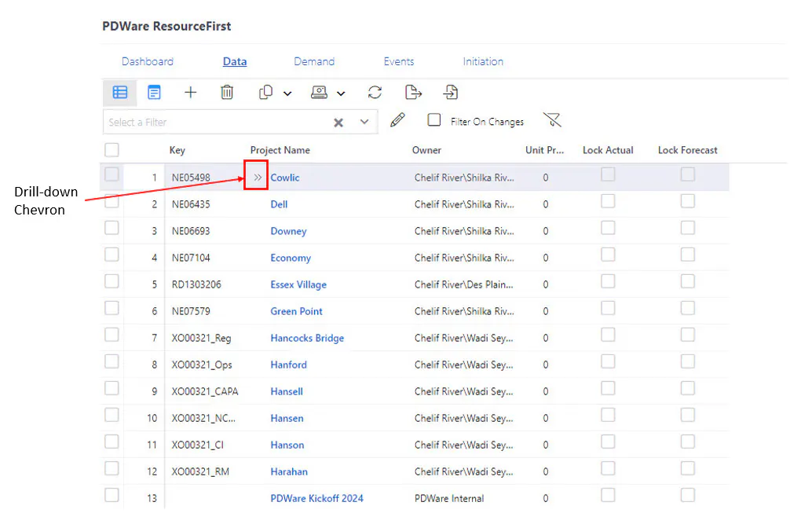Click the remove filter funnel icon

coord(552,120)
